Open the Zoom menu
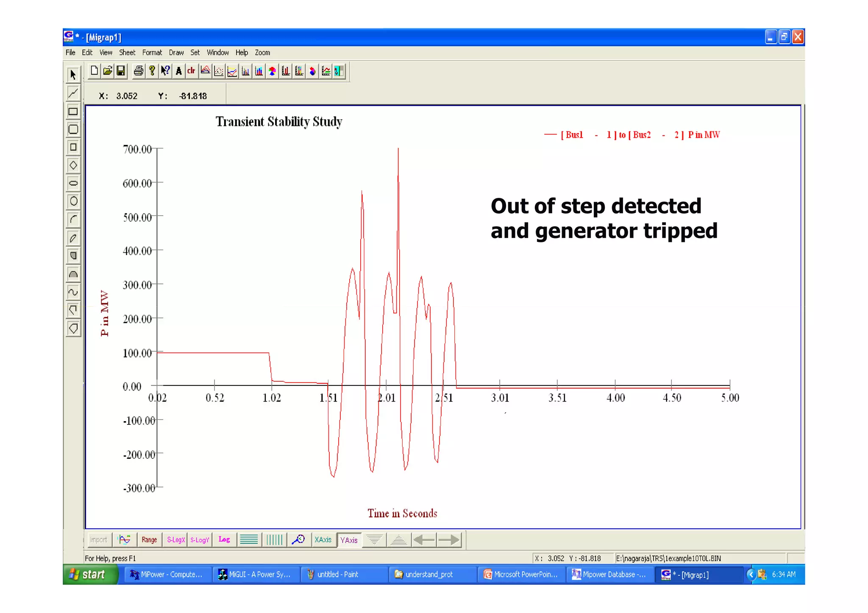Screen dimensions: 868x613 click(x=262, y=53)
